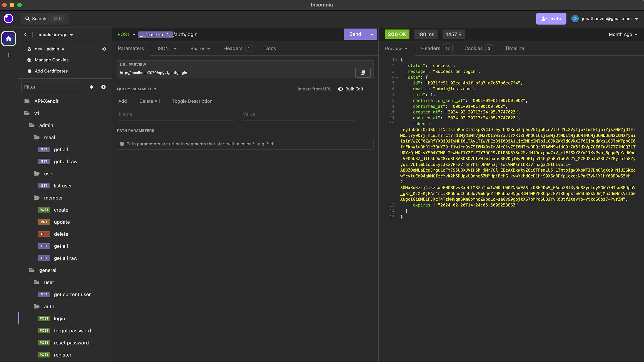This screenshot has width=644, height=362.
Task: Go back using the left chevron
Action: [x=25, y=34]
